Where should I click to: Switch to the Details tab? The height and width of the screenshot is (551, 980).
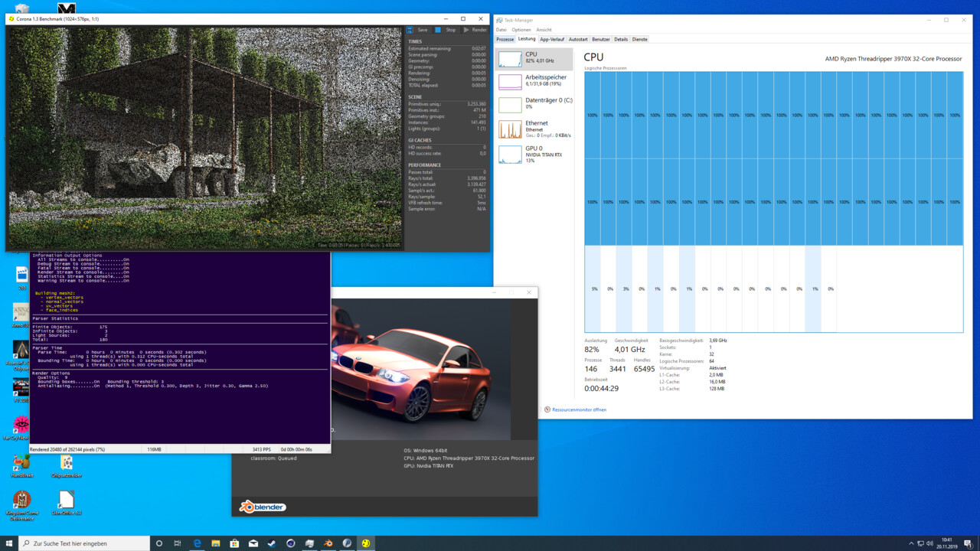[x=621, y=39]
